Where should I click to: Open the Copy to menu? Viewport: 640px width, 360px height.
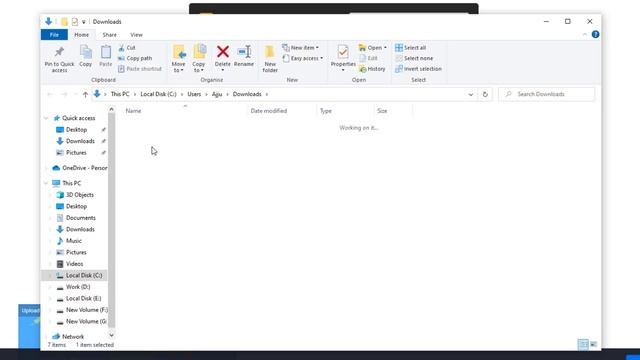[x=199, y=59]
